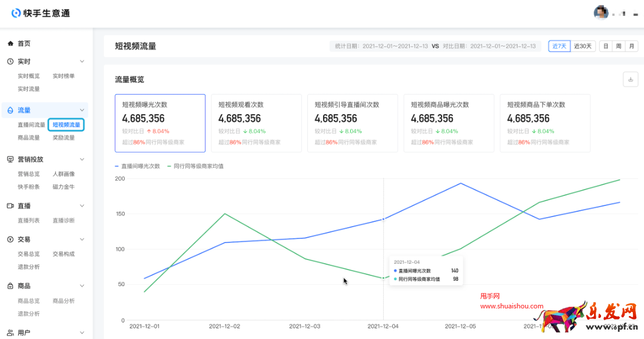Click the 实时 clock icon in sidebar
Image resolution: width=644 pixels, height=339 pixels.
click(x=11, y=61)
